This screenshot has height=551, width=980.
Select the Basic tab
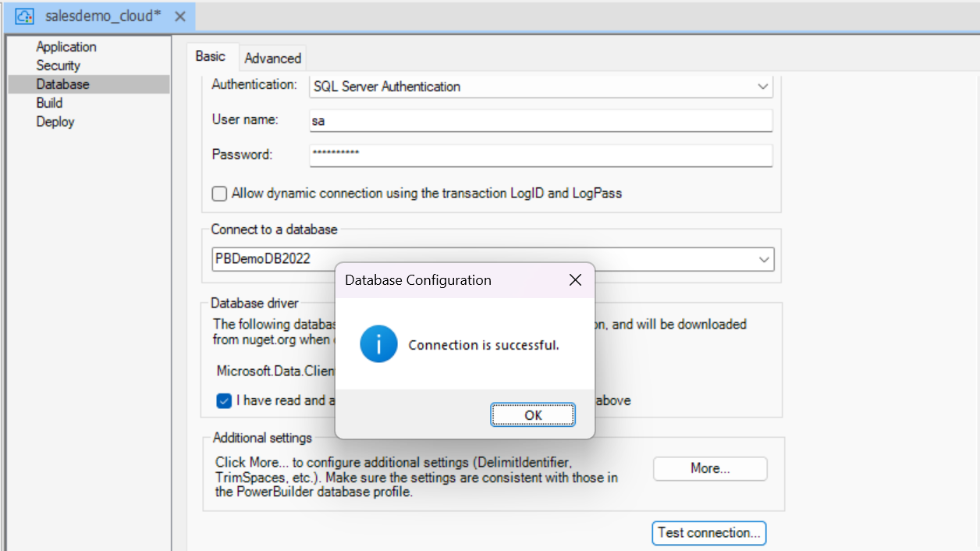tap(210, 56)
